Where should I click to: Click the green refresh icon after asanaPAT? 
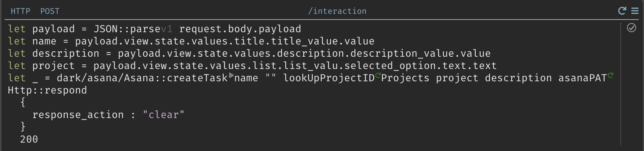610,75
